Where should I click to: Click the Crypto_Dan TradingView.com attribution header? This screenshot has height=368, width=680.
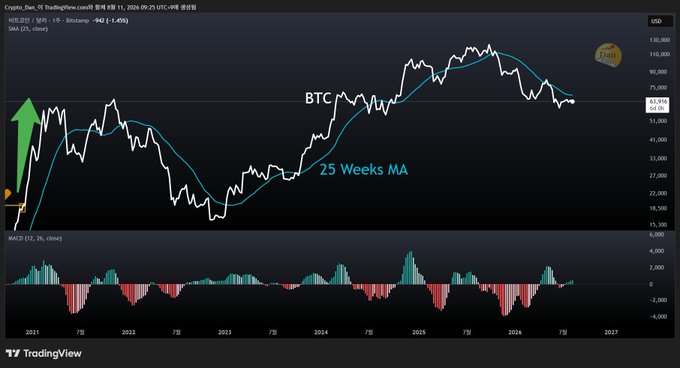point(100,7)
